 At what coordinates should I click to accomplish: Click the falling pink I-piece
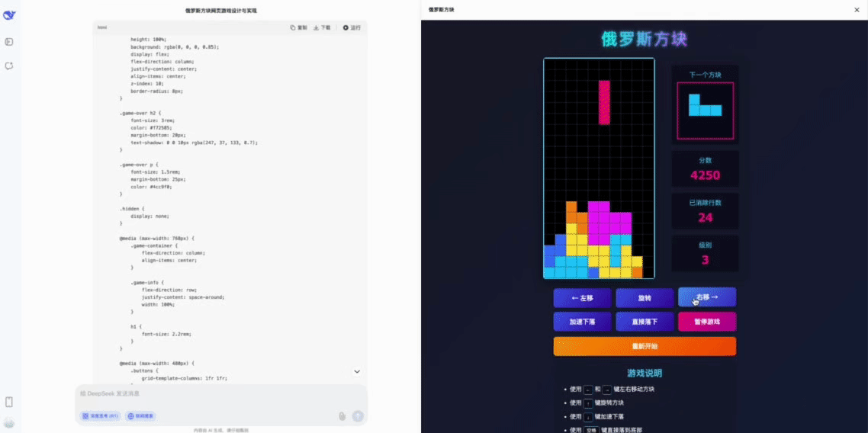pos(605,102)
